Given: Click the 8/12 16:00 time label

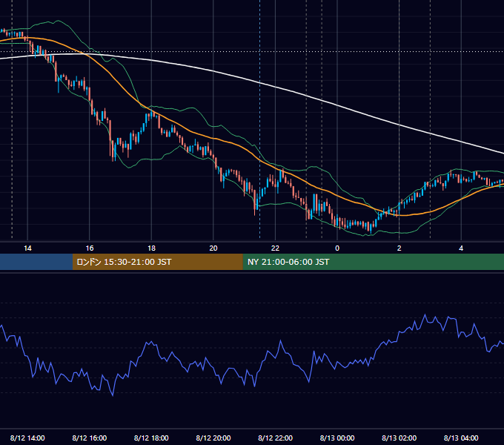Looking at the screenshot, I should coord(90,438).
